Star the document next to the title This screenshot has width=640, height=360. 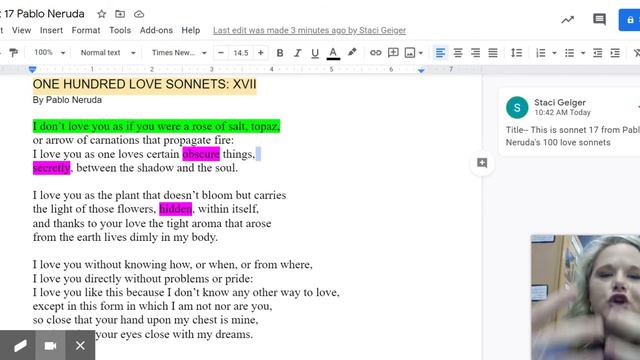[x=102, y=14]
